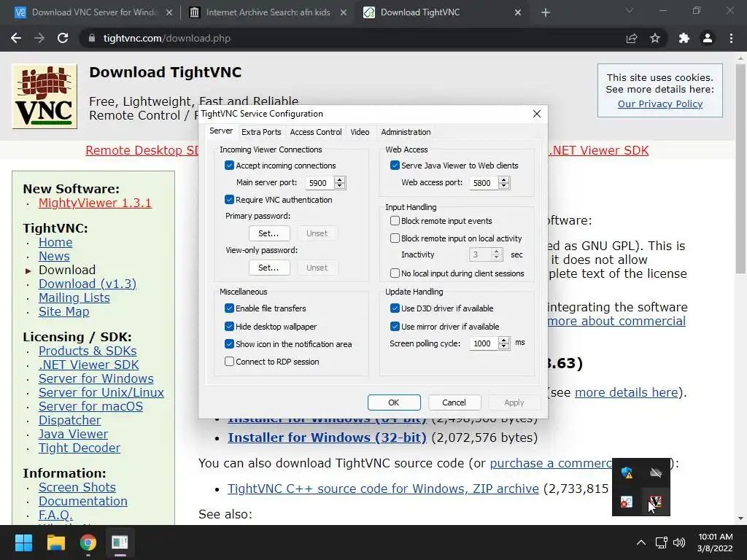
Task: Click the TightVNC logo image
Action: click(x=44, y=97)
